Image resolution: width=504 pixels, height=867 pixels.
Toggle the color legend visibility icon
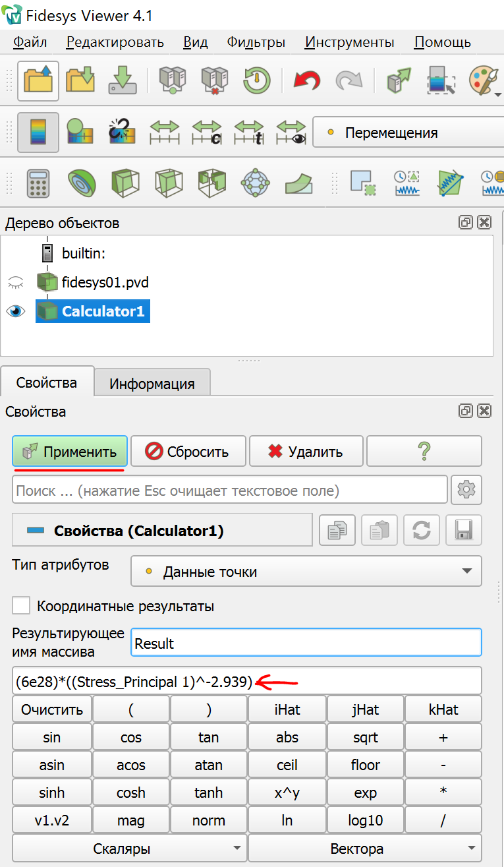click(x=38, y=132)
